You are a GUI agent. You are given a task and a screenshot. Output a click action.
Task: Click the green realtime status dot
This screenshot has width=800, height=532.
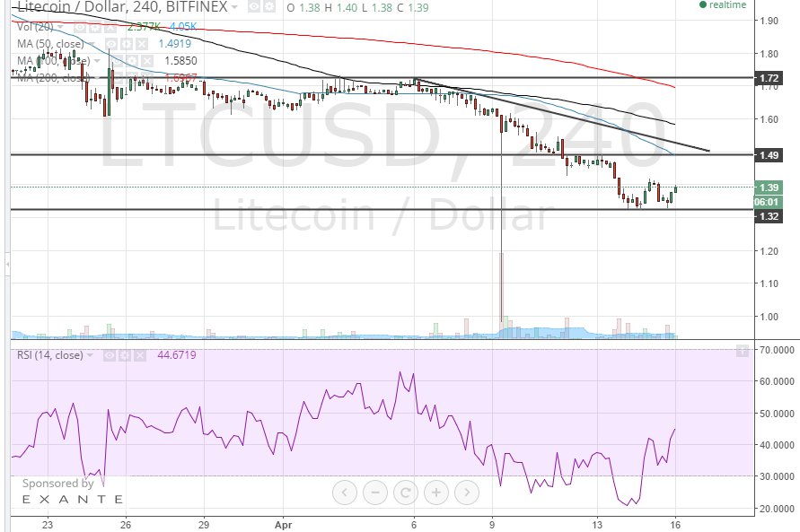coord(702,5)
